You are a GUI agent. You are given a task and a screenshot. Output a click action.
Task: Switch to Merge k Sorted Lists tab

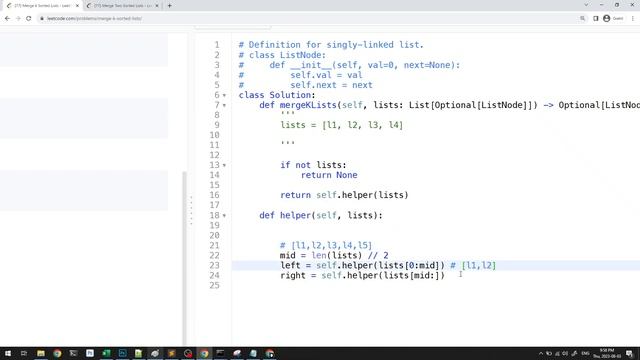43,6
